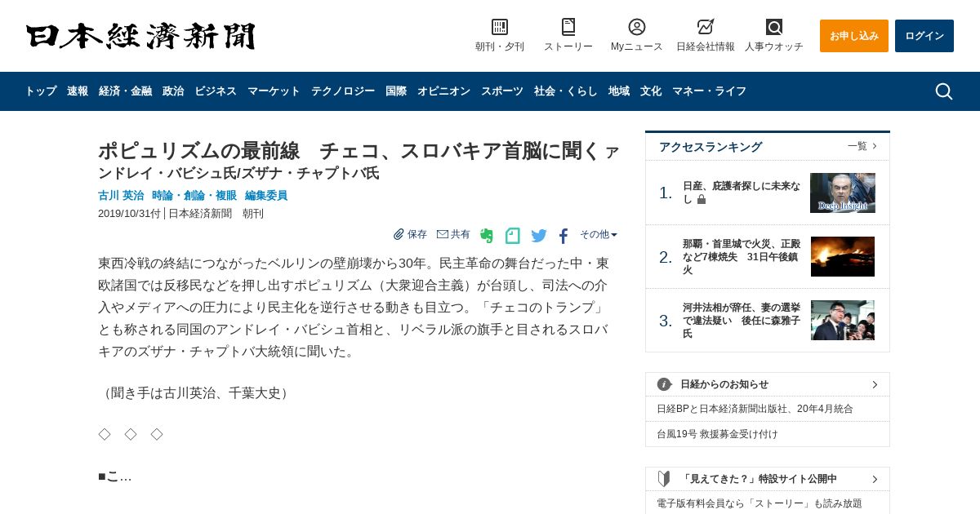Click the press conference thumbnail for ranking 3

click(x=843, y=321)
